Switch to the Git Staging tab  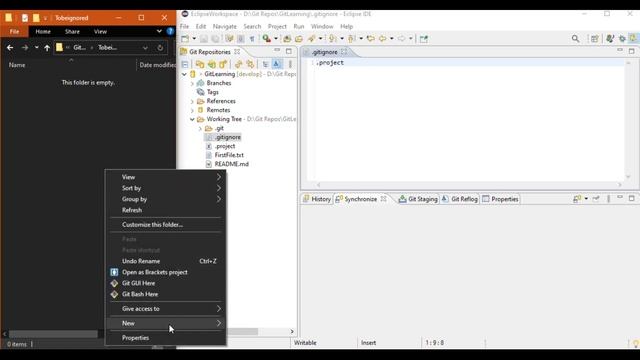[418, 199]
